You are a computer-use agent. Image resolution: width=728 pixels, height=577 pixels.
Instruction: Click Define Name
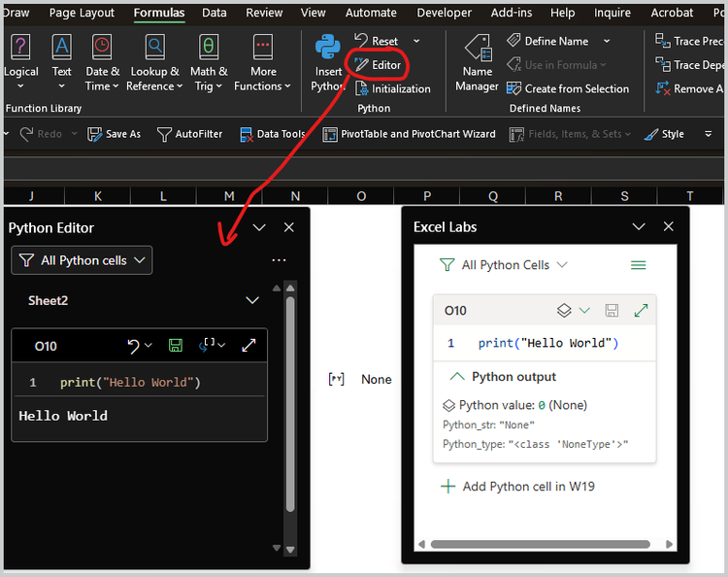pos(547,41)
